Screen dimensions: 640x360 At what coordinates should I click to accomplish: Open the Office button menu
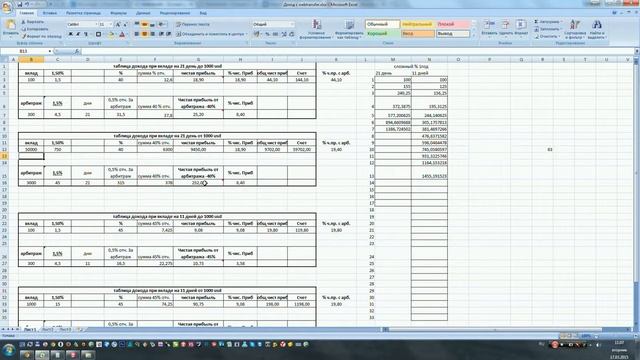(x=7, y=7)
